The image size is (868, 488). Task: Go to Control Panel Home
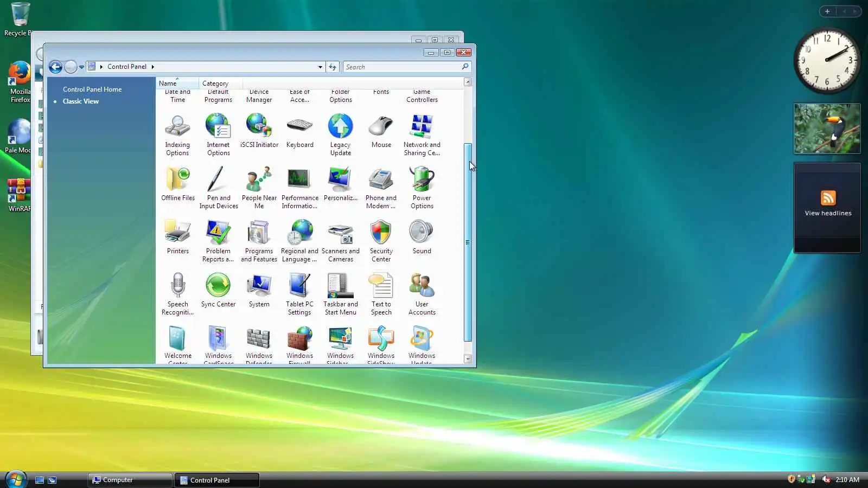pos(92,89)
